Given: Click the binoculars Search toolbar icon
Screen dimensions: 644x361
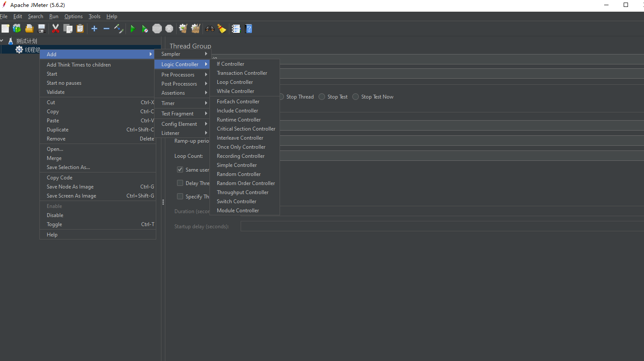Looking at the screenshot, I should tap(210, 29).
